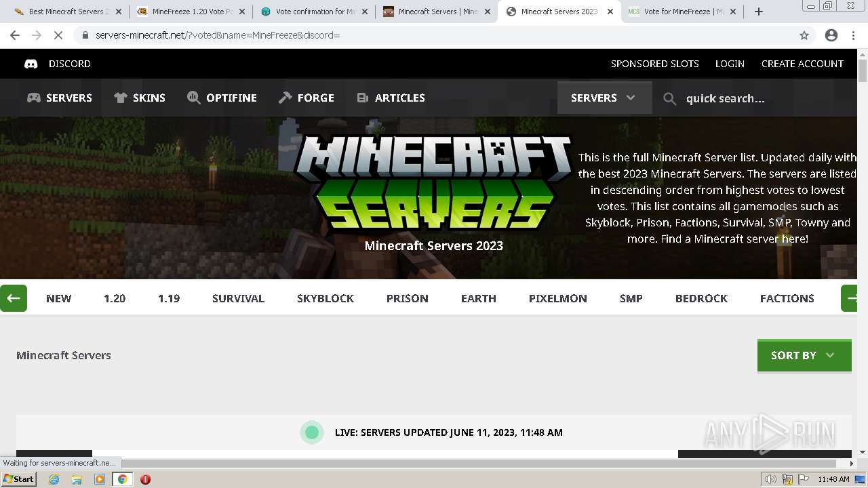868x488 pixels.
Task: Open the Chrome three-dot menu
Action: pos(854,35)
